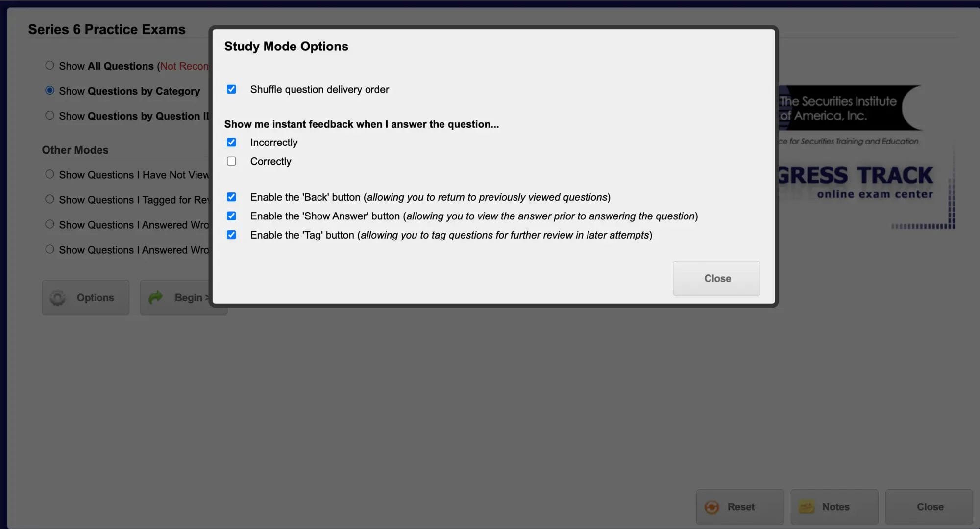Uncheck Enable the Tag button option

pos(231,235)
